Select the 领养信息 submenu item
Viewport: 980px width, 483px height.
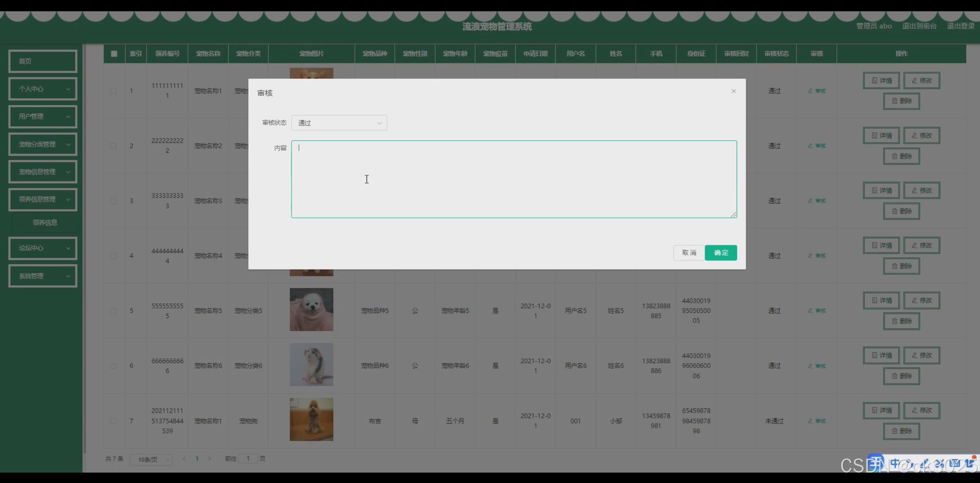click(45, 223)
